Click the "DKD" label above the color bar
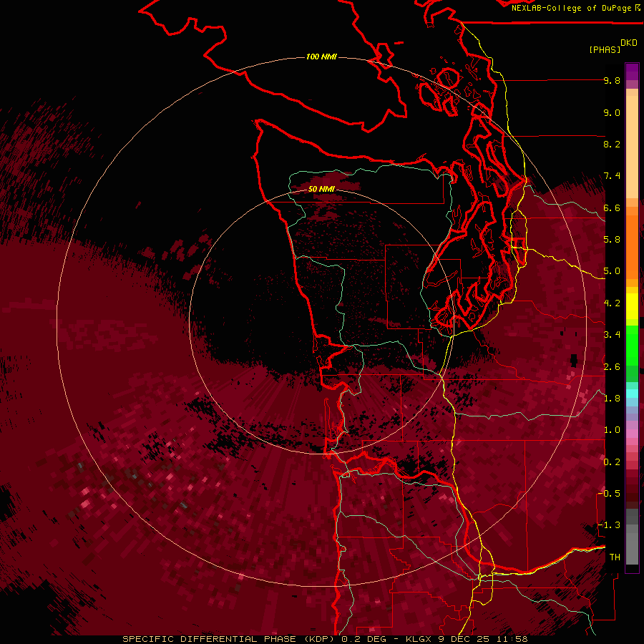The width and height of the screenshot is (644, 644). click(x=629, y=43)
